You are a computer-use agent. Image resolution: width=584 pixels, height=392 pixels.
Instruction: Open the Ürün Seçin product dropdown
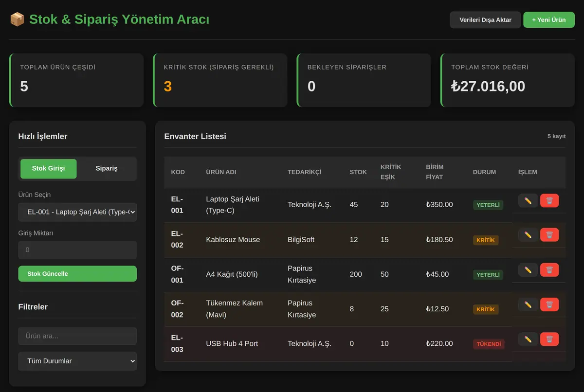click(x=77, y=212)
